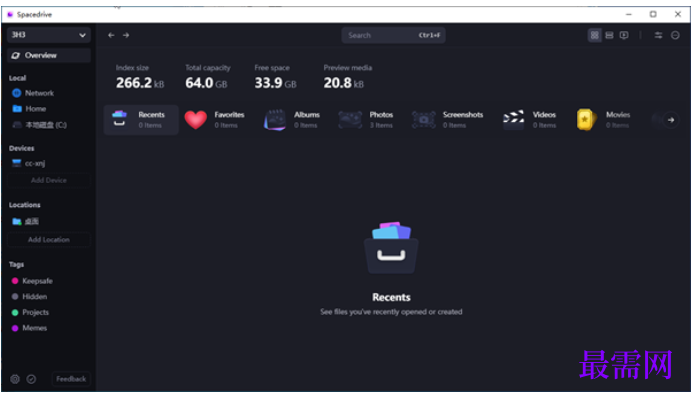Click the Recents tray icon in category bar
The width and height of the screenshot is (691, 396).
[x=119, y=119]
